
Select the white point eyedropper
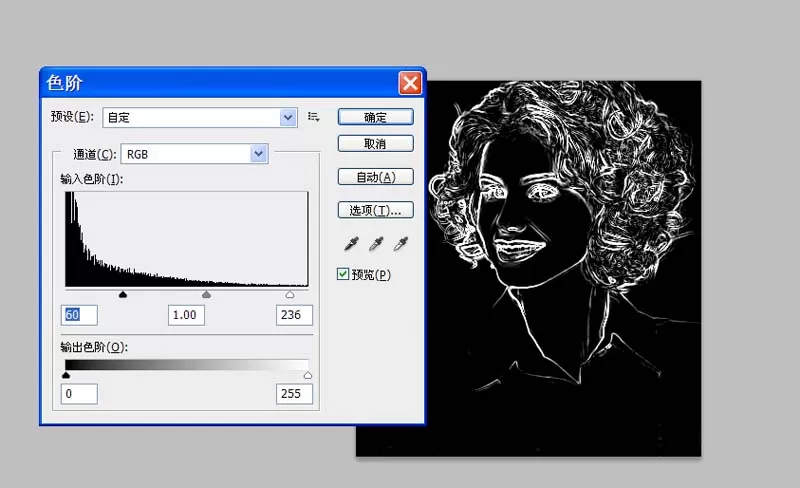[401, 244]
